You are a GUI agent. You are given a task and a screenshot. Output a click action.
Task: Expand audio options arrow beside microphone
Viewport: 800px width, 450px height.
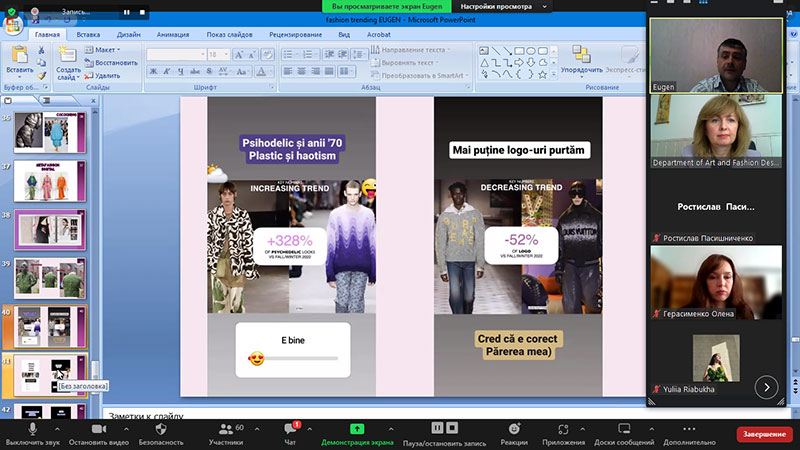[x=57, y=429]
